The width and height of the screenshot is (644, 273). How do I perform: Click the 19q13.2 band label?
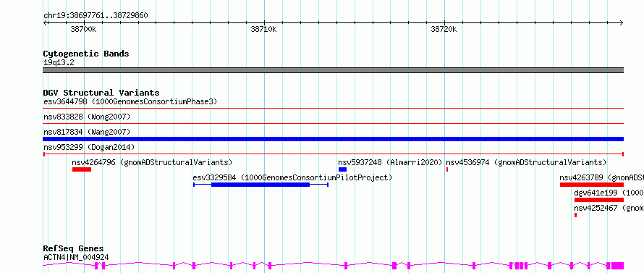[x=59, y=63]
